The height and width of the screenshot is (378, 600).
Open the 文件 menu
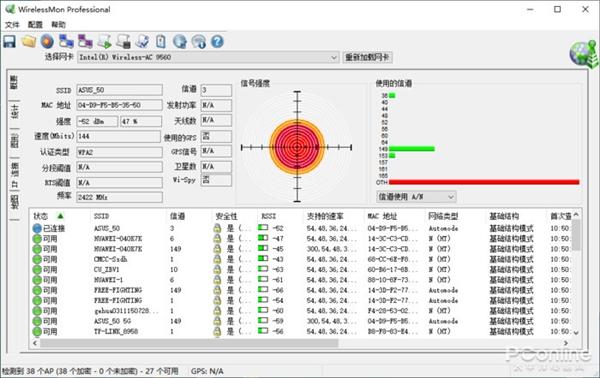coord(12,25)
